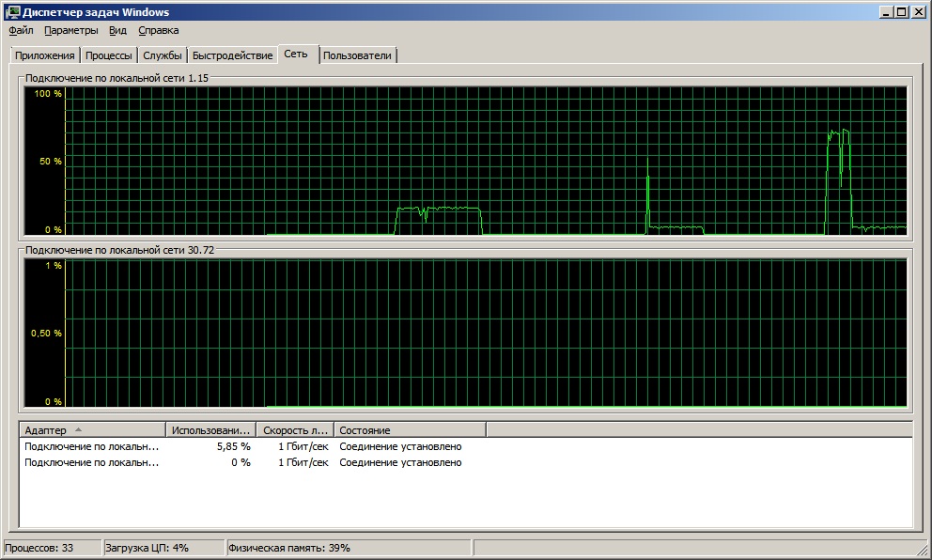Viewport: 932px width, 560px height.
Task: Click the 0 % usage value in the list
Action: (x=241, y=462)
